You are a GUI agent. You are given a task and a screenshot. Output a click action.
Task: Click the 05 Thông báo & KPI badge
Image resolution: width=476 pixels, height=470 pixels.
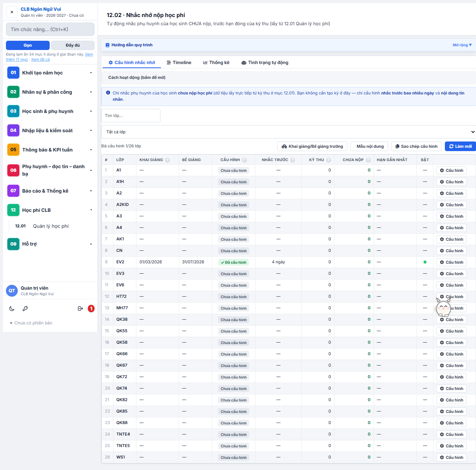pos(13,150)
